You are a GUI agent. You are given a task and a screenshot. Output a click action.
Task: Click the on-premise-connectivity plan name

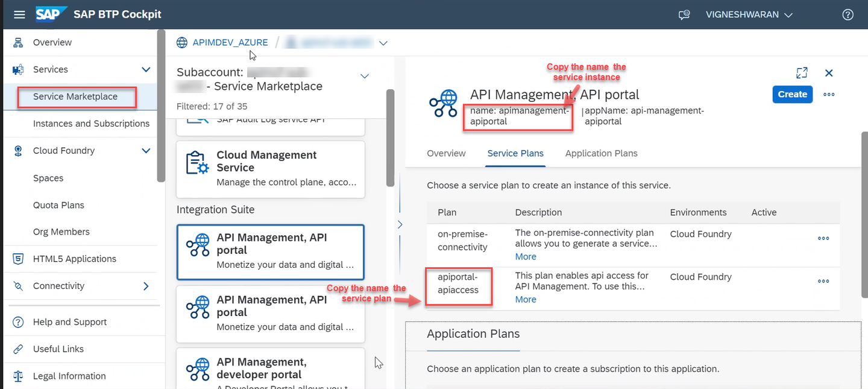[x=463, y=240]
